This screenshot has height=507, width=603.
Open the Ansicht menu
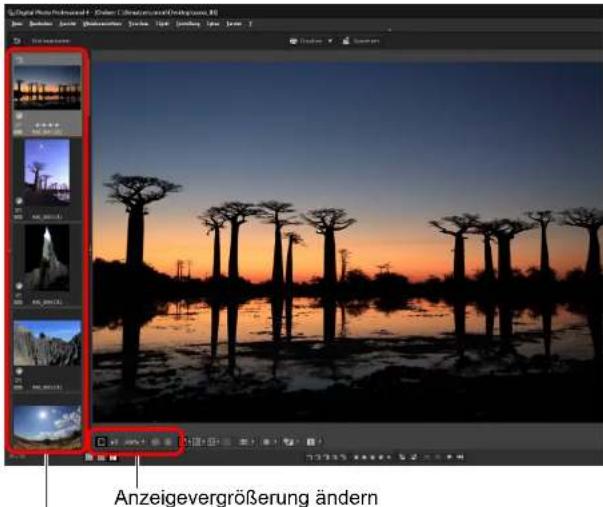click(x=68, y=24)
